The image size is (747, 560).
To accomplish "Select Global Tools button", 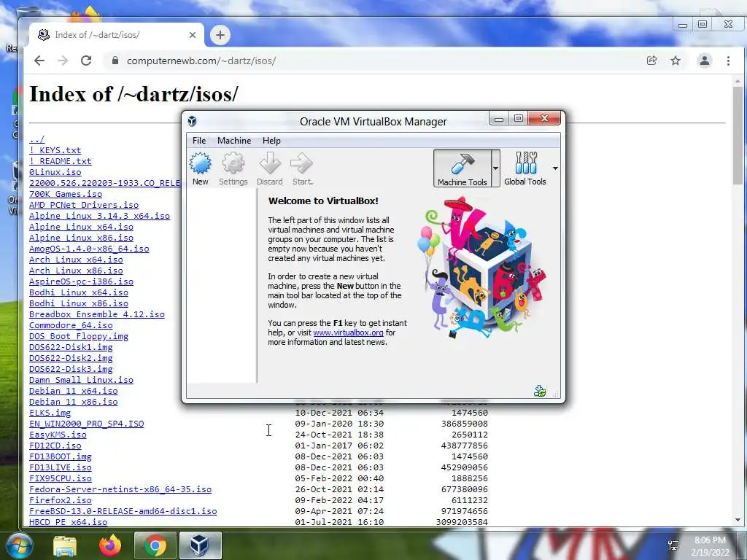I will tap(525, 168).
